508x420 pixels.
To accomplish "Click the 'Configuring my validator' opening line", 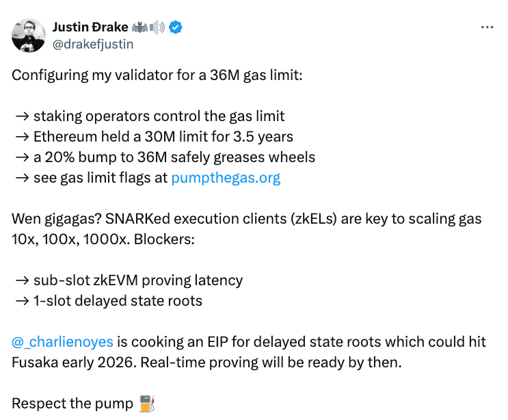I will point(157,75).
